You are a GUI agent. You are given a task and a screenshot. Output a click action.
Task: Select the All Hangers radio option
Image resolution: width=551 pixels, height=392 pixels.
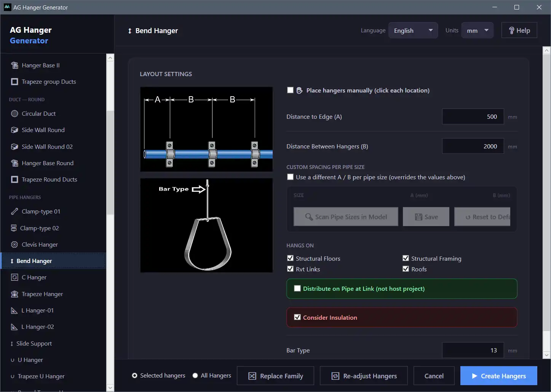point(195,376)
